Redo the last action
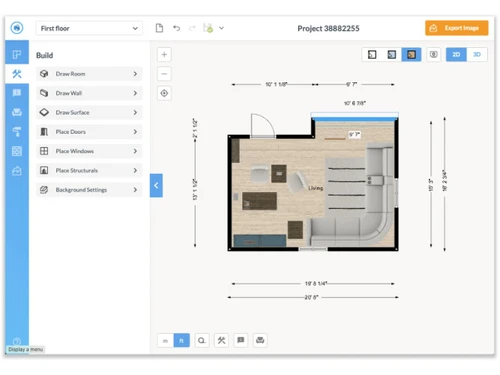Screen dimensions: 500x375 coord(192,28)
